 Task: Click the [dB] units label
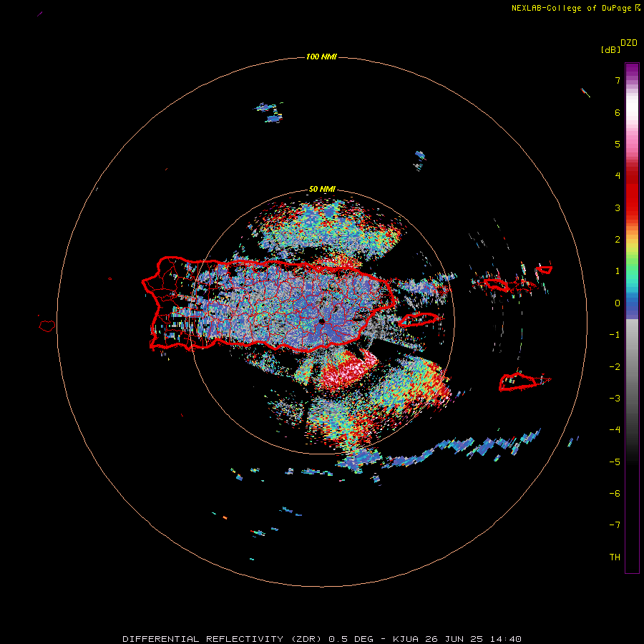(610, 49)
